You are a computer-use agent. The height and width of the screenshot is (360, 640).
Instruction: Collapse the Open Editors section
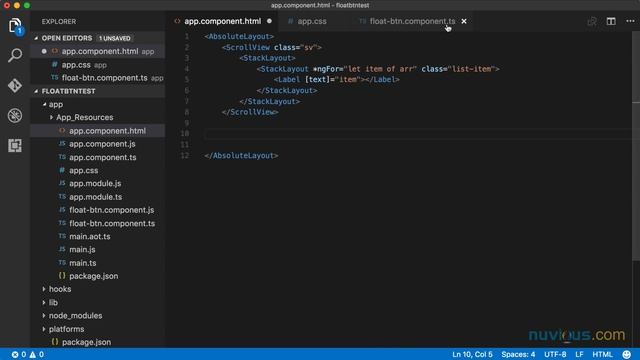(x=36, y=38)
